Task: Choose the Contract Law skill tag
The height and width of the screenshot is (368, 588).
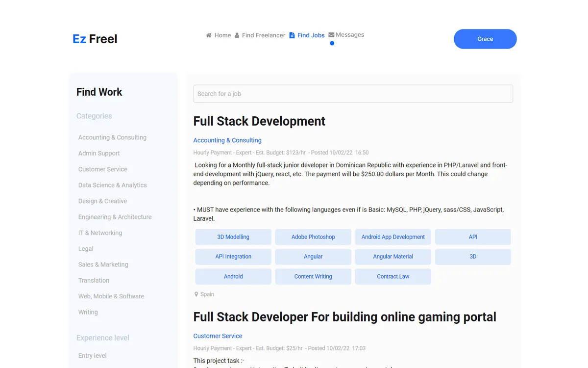Action: [393, 277]
